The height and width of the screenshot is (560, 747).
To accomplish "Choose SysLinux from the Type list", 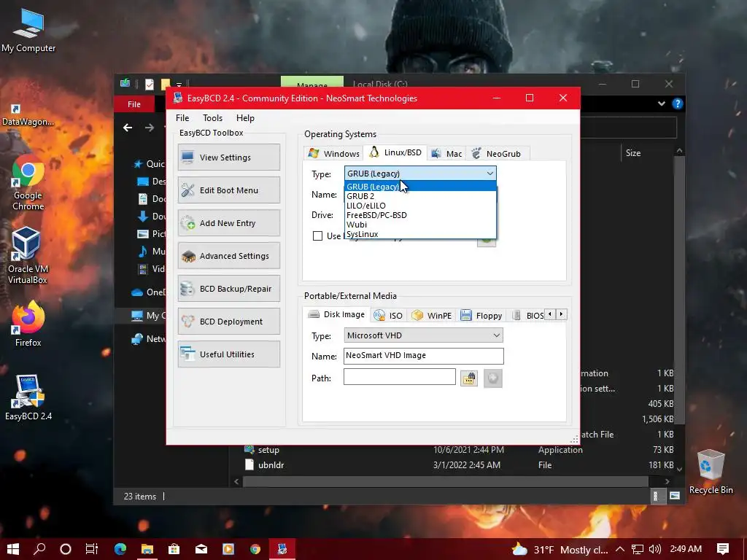I will (419, 234).
